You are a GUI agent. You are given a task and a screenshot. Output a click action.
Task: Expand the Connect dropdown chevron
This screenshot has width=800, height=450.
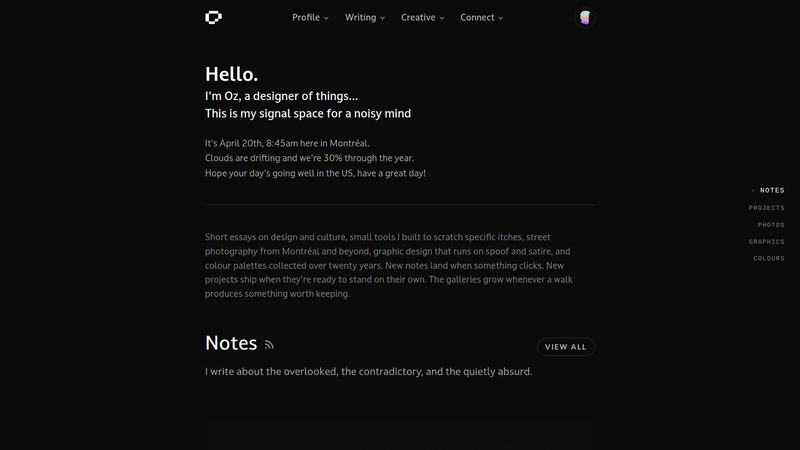pyautogui.click(x=501, y=18)
